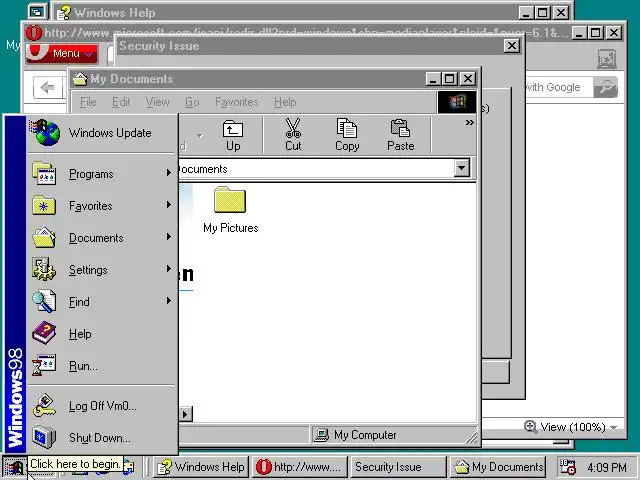Click the 4:09 PM clock
This screenshot has height=480, width=640.
[607, 467]
